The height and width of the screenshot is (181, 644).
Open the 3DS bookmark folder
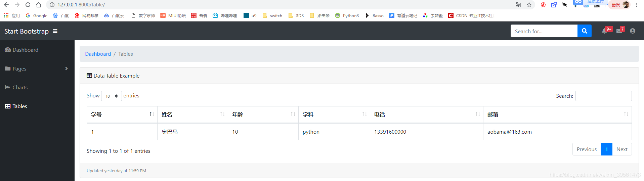point(296,15)
